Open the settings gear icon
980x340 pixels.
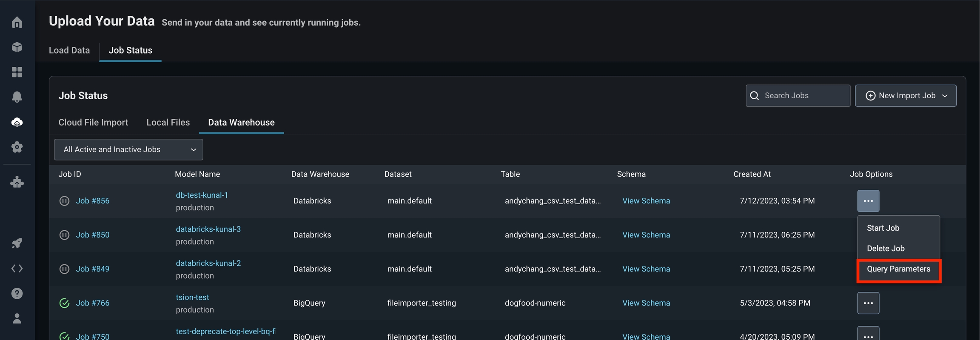point(17,147)
